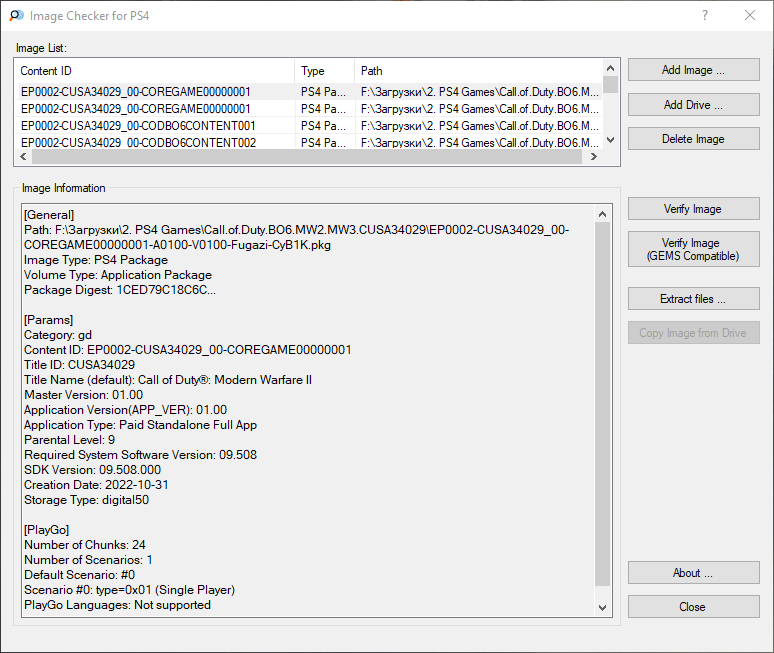Click image list scroll up arrow
This screenshot has width=774, height=653.
coord(610,68)
